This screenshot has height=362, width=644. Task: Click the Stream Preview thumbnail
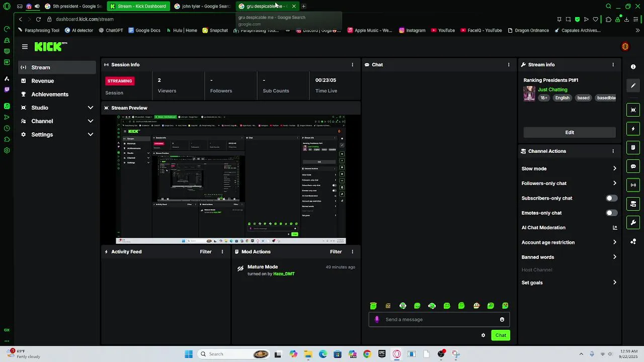[x=231, y=179]
